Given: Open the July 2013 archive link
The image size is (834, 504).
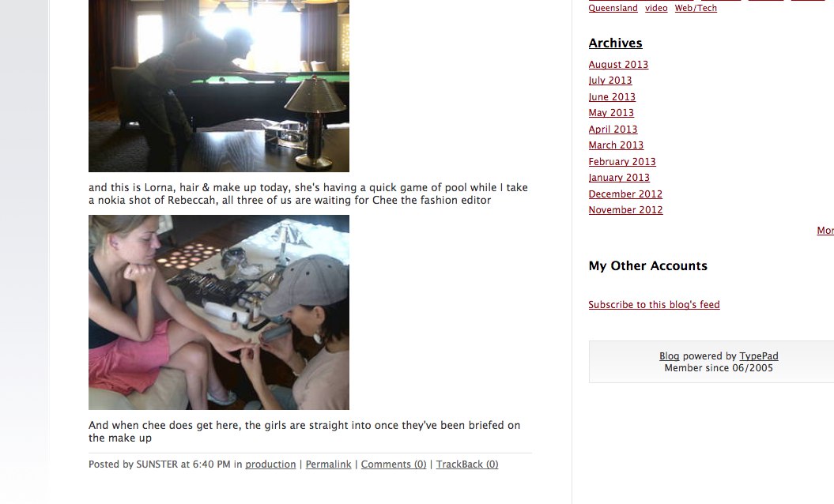Looking at the screenshot, I should point(610,81).
